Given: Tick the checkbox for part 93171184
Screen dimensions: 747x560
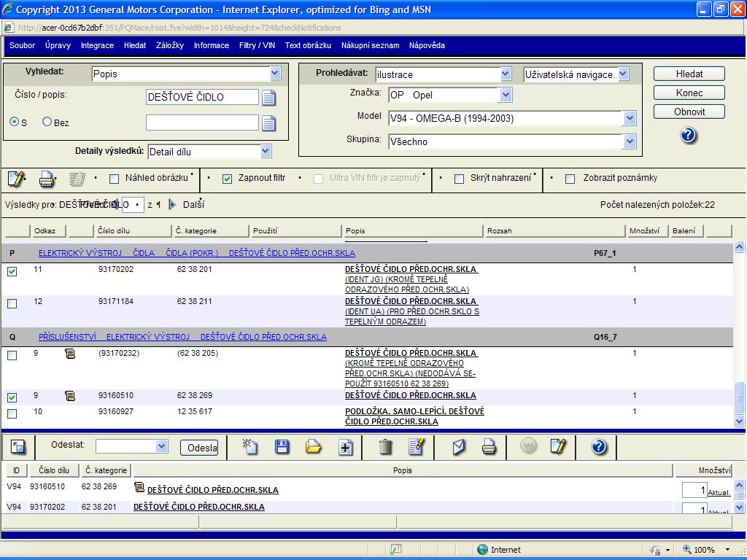Looking at the screenshot, I should (12, 303).
